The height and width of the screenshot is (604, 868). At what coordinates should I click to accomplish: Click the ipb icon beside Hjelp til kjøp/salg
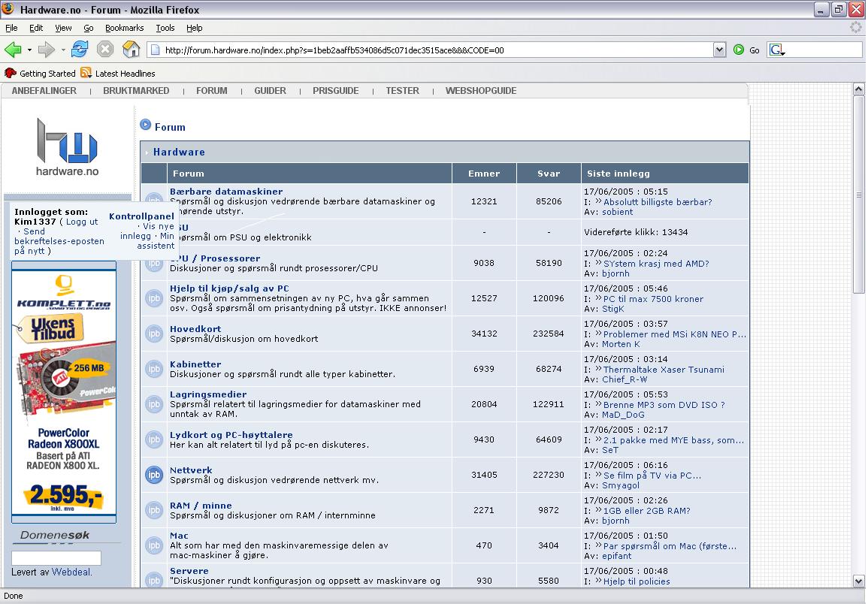(154, 298)
